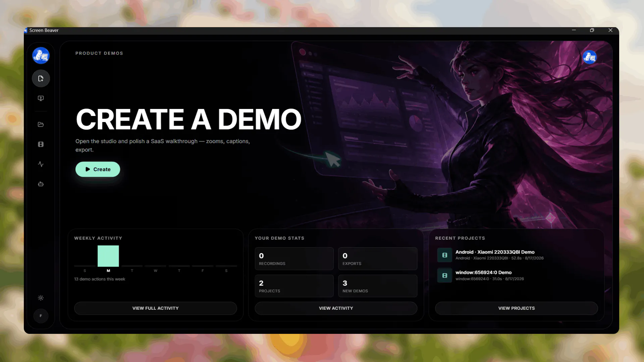Click the film icon beside window:656924:0 Demo
644x362 pixels.
445,276
